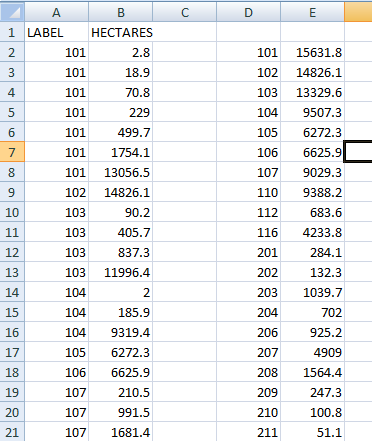Select row 21 header
This screenshot has height=441, width=372.
[12, 432]
